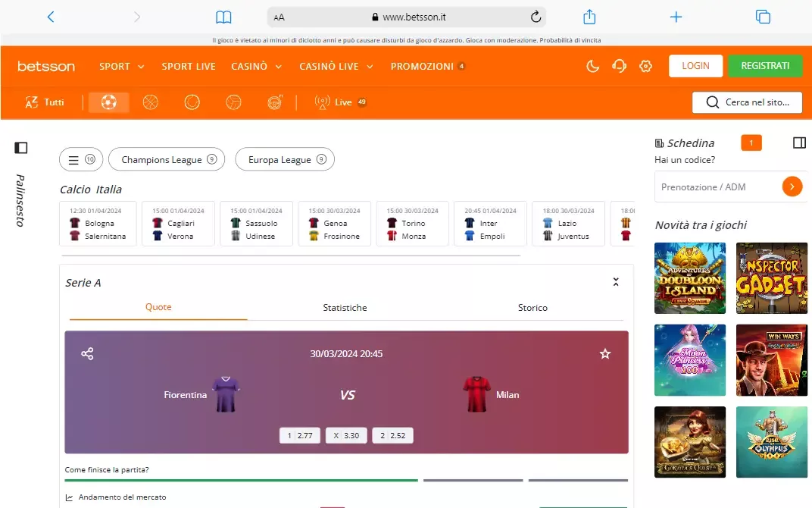The image size is (812, 508).
Task: Click the Formula 1 steering wheel icon
Action: coord(274,102)
